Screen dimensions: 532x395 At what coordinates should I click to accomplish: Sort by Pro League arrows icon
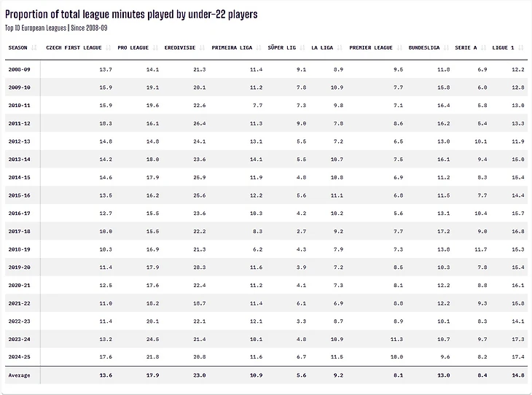point(155,48)
